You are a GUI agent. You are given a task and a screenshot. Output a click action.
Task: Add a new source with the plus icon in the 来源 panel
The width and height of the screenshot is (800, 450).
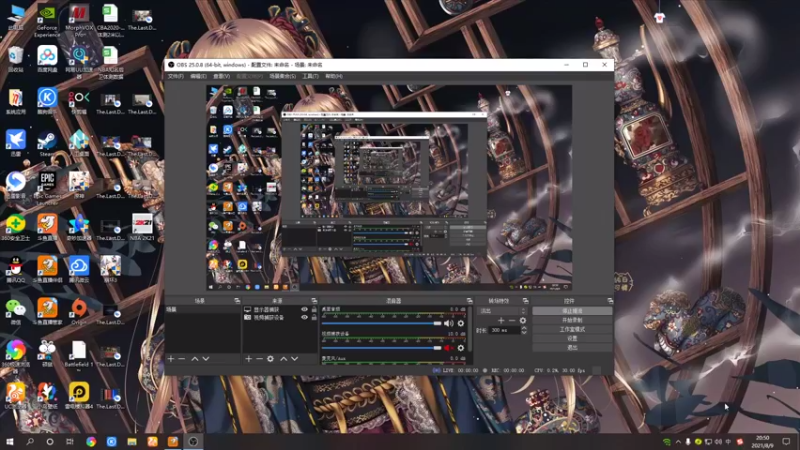(248, 359)
